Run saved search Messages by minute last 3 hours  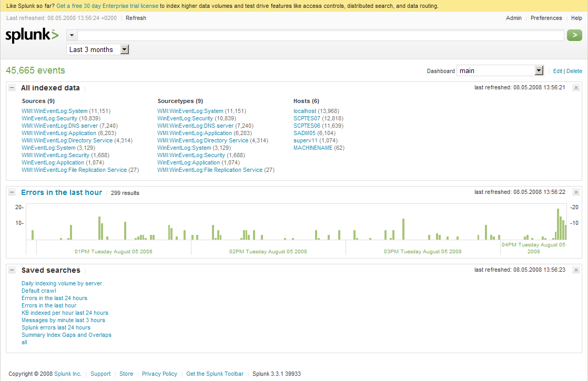click(63, 321)
